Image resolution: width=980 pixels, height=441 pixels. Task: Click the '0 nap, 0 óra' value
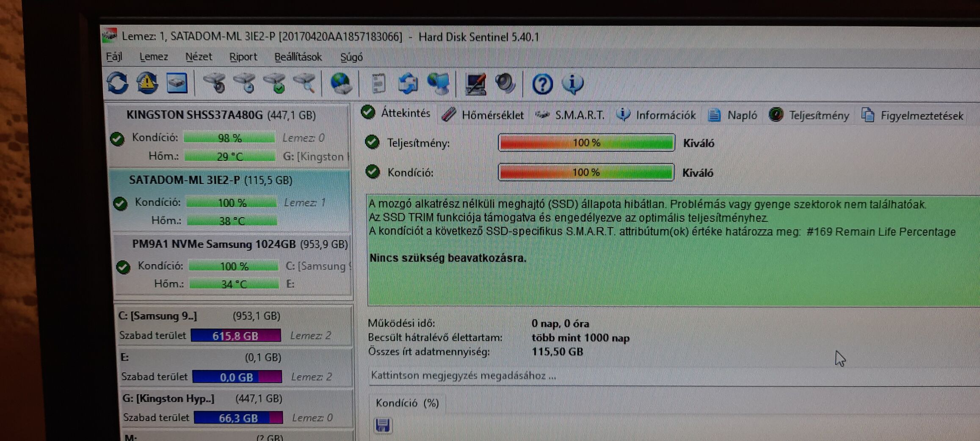coord(560,324)
